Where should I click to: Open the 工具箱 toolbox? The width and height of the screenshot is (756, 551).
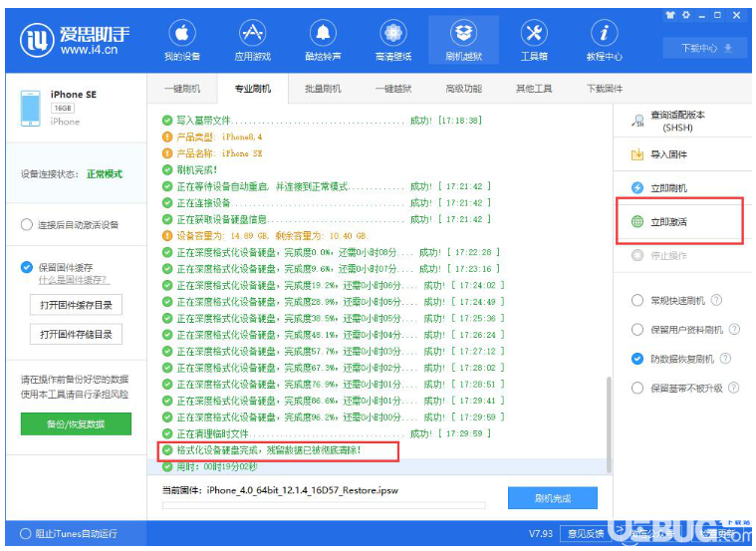coord(534,41)
